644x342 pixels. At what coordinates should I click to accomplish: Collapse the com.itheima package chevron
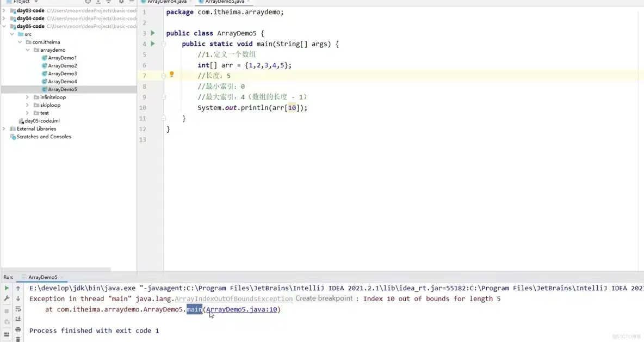pos(20,42)
